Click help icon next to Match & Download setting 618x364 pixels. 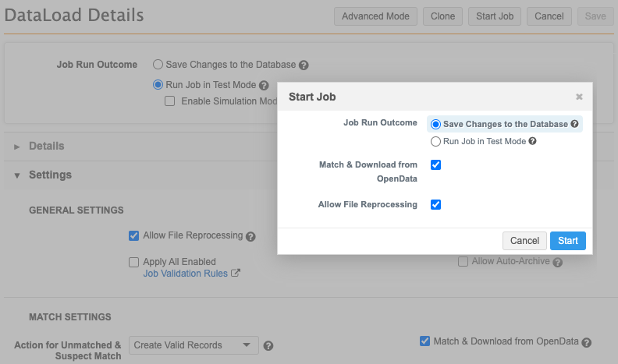[586, 342]
